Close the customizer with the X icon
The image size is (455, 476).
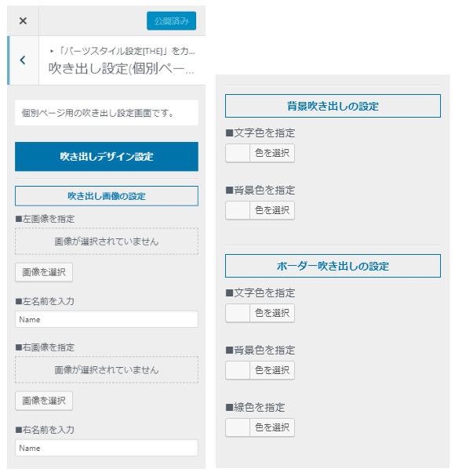coord(23,20)
